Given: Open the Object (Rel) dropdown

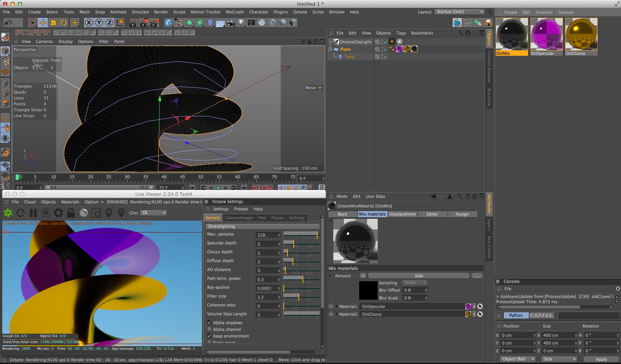Looking at the screenshot, I should (517, 359).
